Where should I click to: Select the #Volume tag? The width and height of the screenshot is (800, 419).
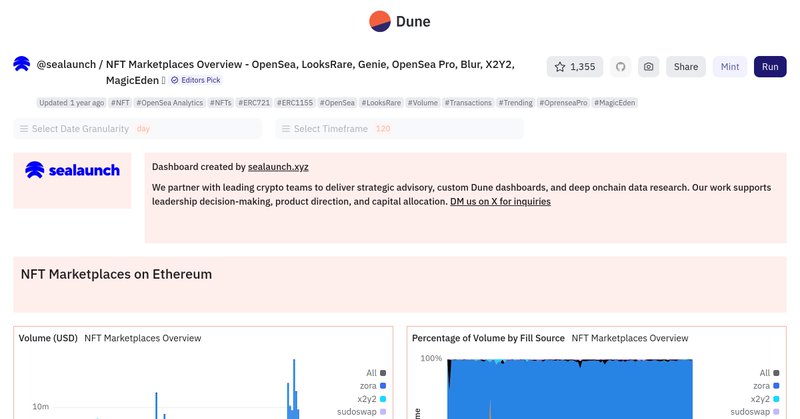point(422,103)
